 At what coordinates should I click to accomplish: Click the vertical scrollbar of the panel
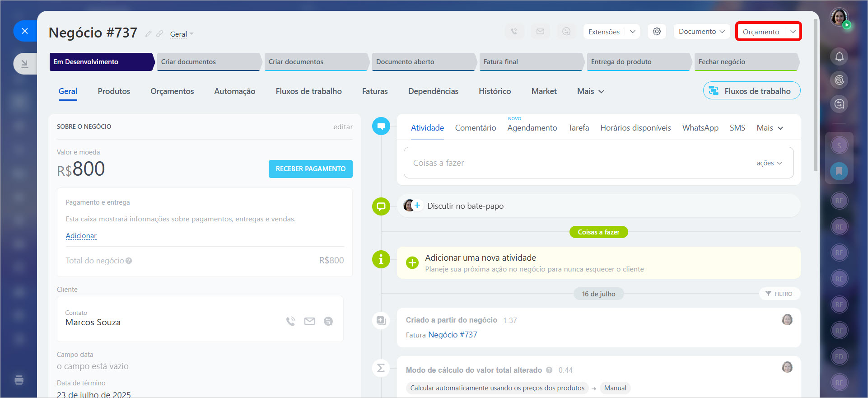coord(816,95)
